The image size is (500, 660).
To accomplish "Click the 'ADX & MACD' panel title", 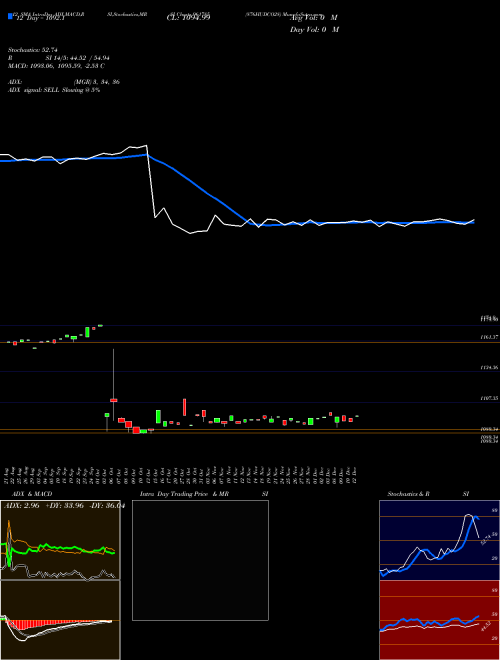I will (x=32, y=494).
